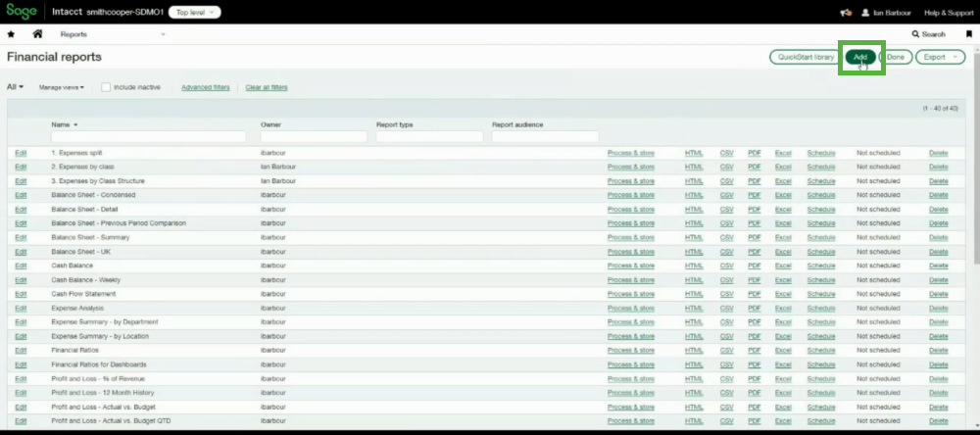Process & store 2. Expenses by class
This screenshot has width=980, height=435.
[630, 167]
